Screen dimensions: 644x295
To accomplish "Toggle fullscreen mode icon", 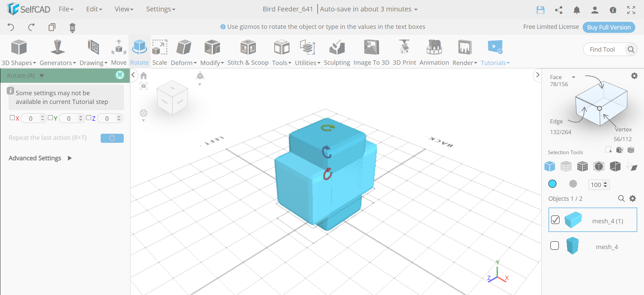I will (631, 10).
